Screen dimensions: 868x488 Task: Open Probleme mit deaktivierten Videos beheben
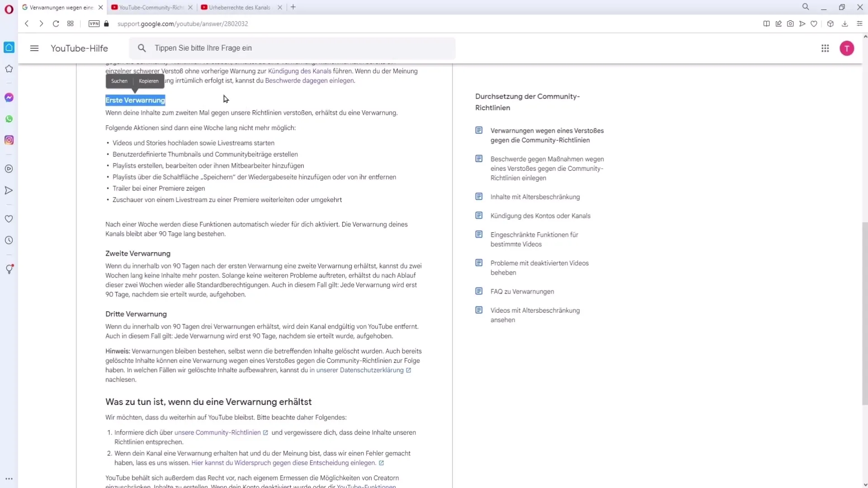(x=539, y=268)
